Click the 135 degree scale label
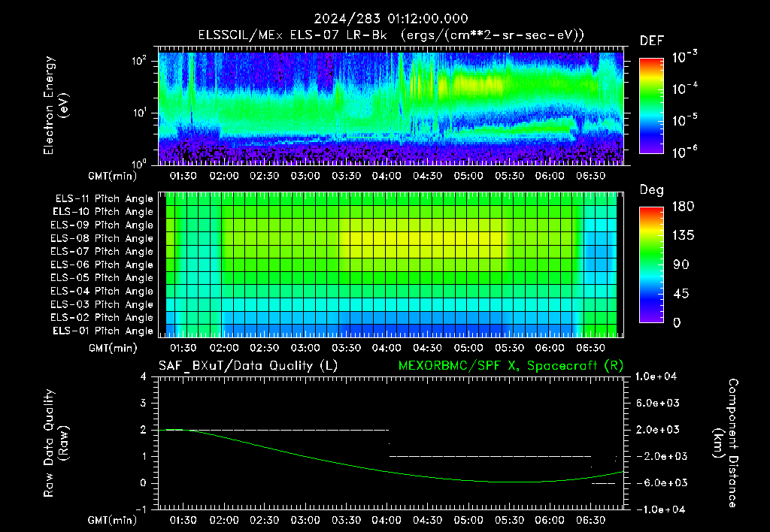770x532 pixels. (683, 236)
